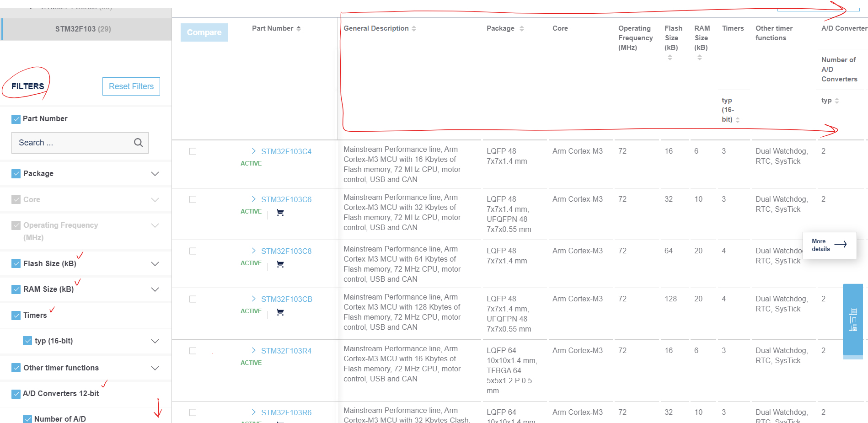Expand row chevron for STM32F103C8
868x423 pixels.
[254, 251]
